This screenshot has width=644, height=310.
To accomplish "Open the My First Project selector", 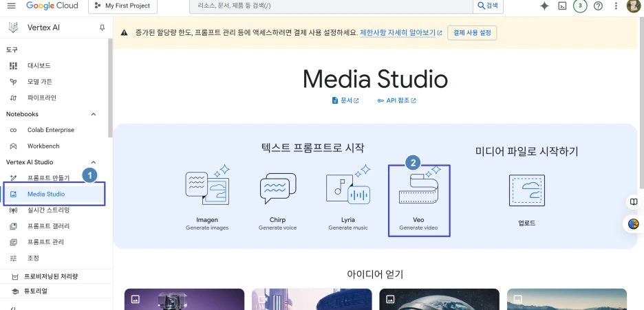I will point(122,5).
